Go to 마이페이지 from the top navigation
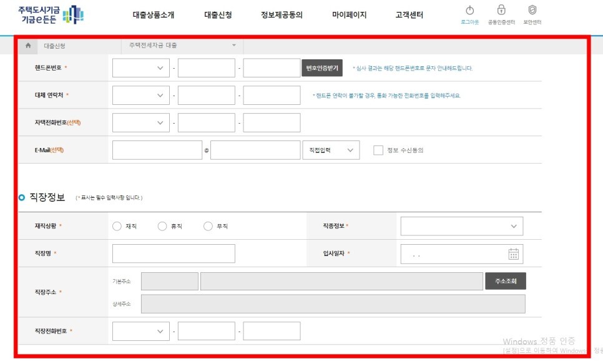The height and width of the screenshot is (364, 603). tap(348, 15)
